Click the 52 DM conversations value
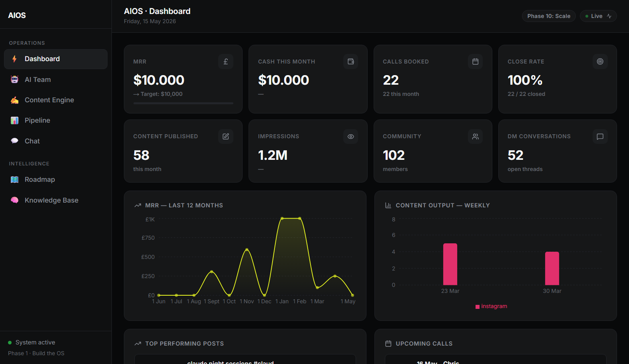This screenshot has height=364, width=629. (516, 155)
